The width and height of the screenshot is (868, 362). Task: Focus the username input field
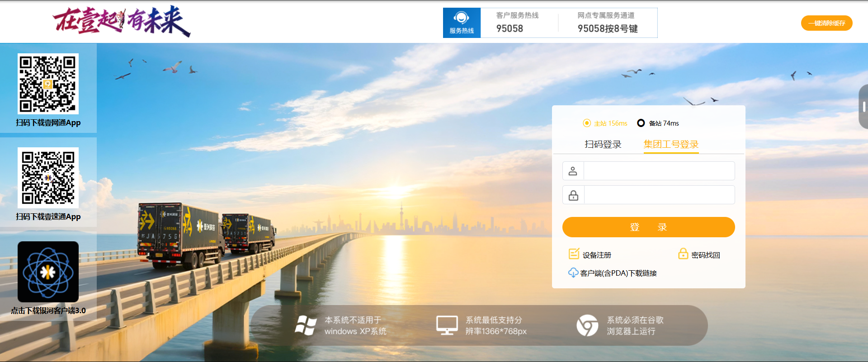pos(659,171)
